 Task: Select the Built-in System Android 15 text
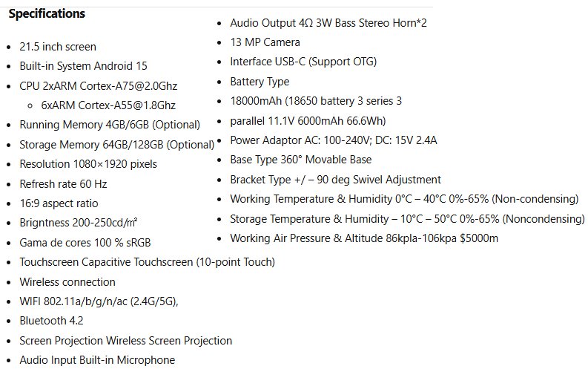(83, 66)
